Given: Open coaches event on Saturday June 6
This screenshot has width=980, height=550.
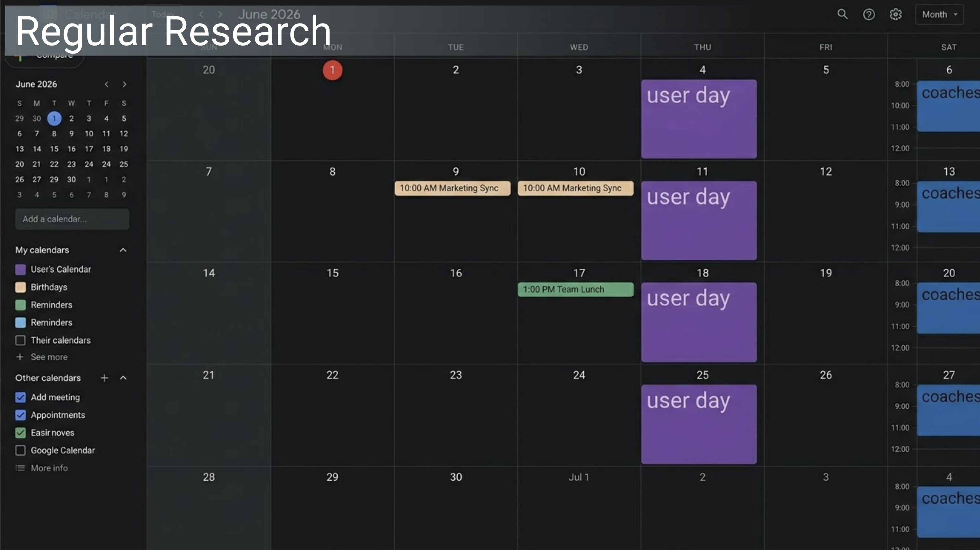Looking at the screenshot, I should click(948, 106).
